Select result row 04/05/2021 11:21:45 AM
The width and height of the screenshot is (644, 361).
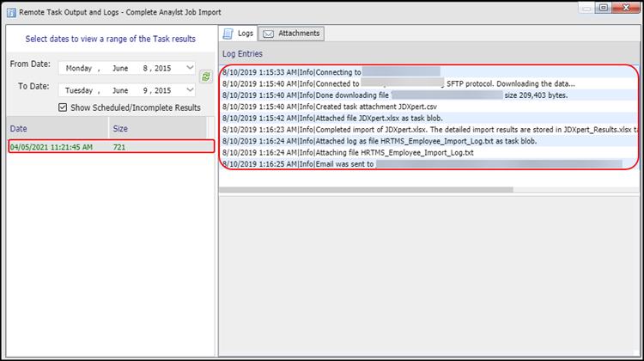112,147
